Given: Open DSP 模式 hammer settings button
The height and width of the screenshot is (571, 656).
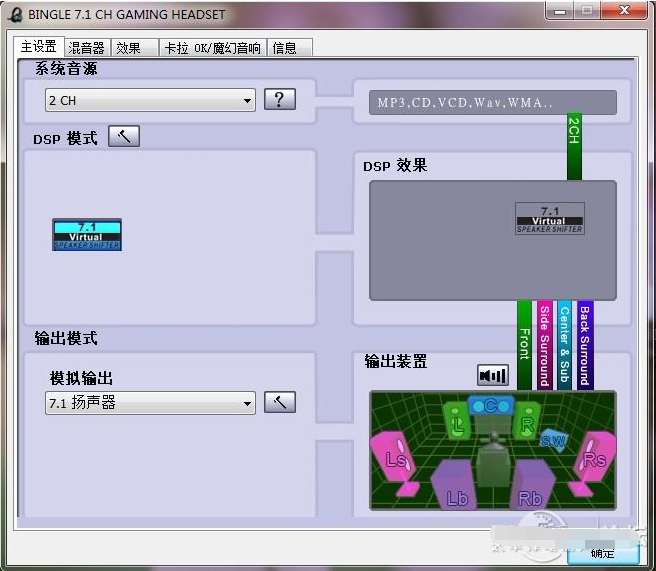Looking at the screenshot, I should 124,136.
